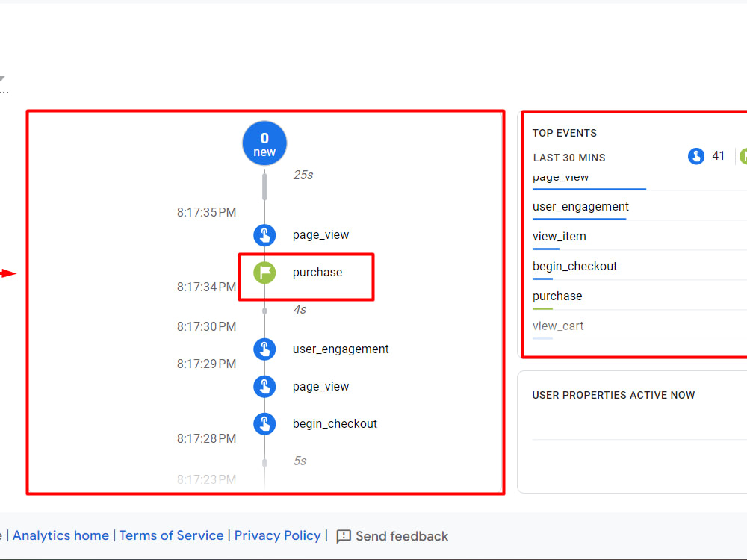
Task: Open the Terms of Service link
Action: pos(172,535)
